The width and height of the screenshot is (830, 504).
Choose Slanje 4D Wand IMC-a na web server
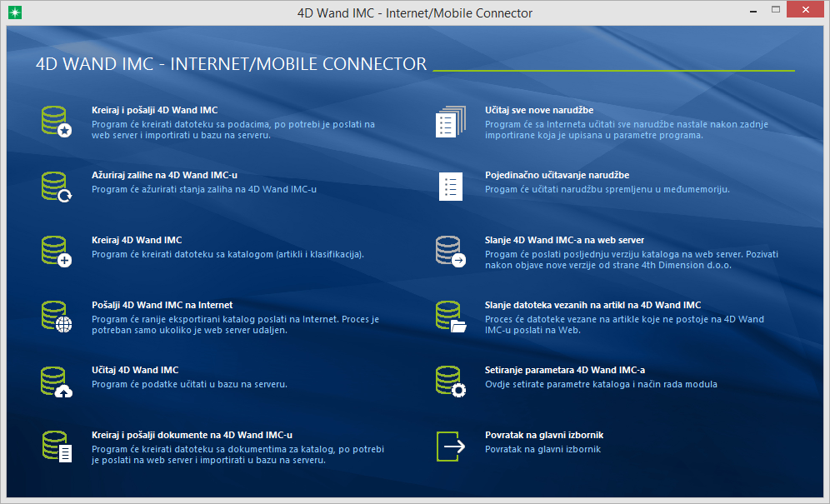(564, 240)
